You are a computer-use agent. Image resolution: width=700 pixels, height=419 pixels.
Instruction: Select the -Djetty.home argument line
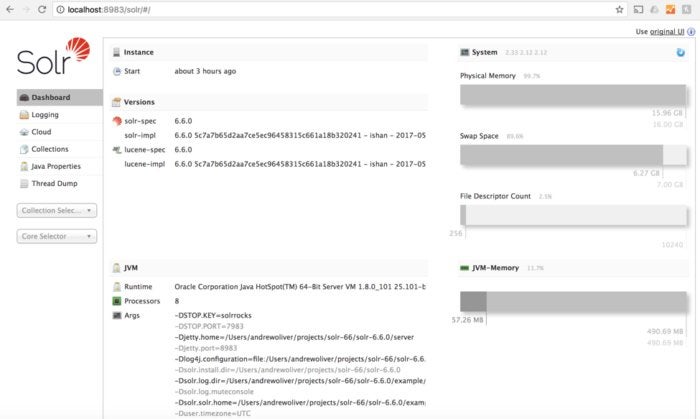click(x=294, y=337)
